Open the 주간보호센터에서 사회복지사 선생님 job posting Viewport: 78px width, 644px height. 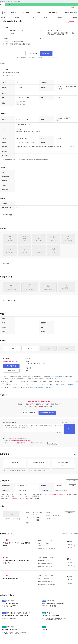click(x=17, y=544)
